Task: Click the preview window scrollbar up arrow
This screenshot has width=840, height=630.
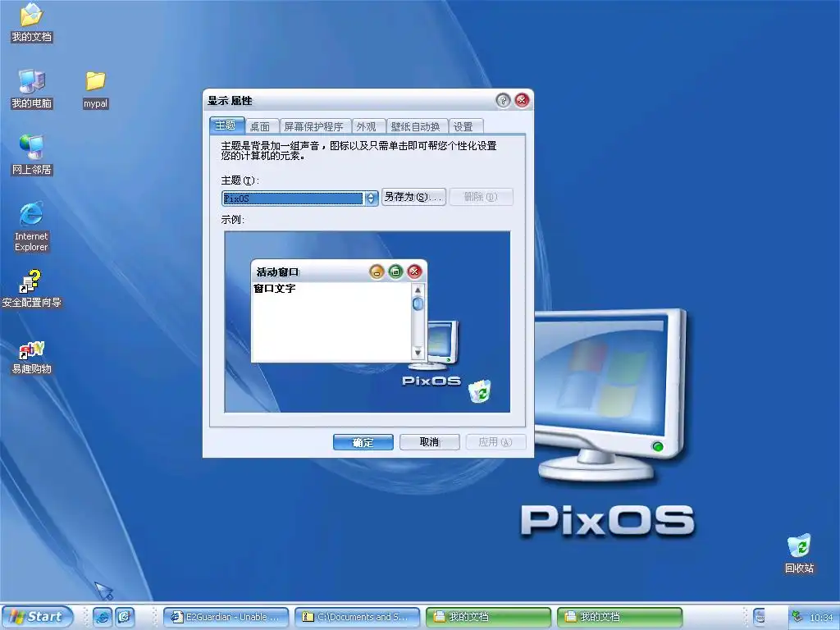Action: click(x=418, y=290)
